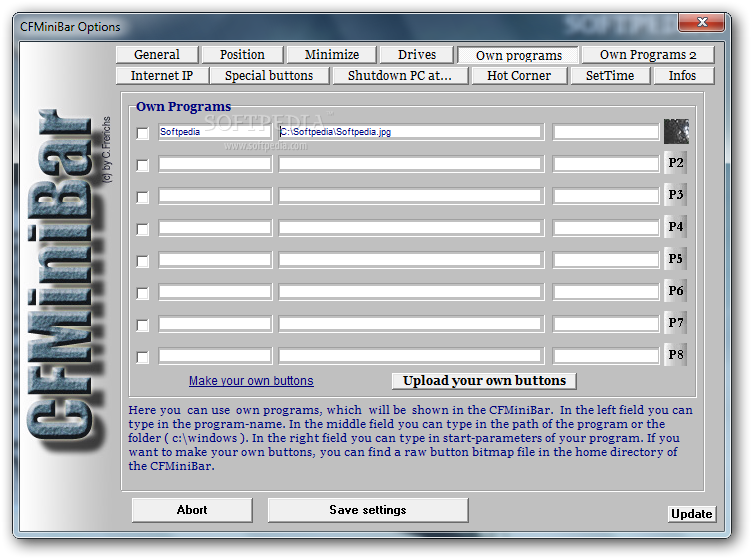Click the path field in the P5 row
Image resolution: width=752 pixels, height=559 pixels.
click(x=411, y=260)
